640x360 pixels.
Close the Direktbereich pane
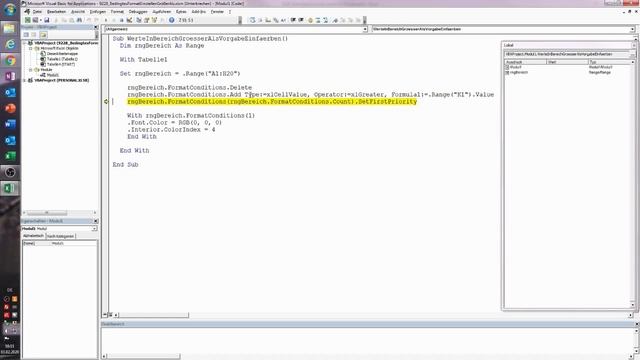click(x=636, y=324)
